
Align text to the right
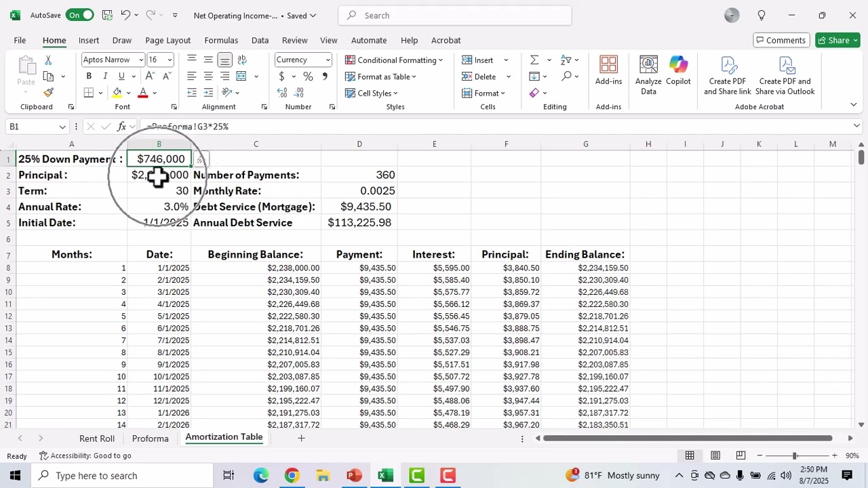pyautogui.click(x=224, y=76)
